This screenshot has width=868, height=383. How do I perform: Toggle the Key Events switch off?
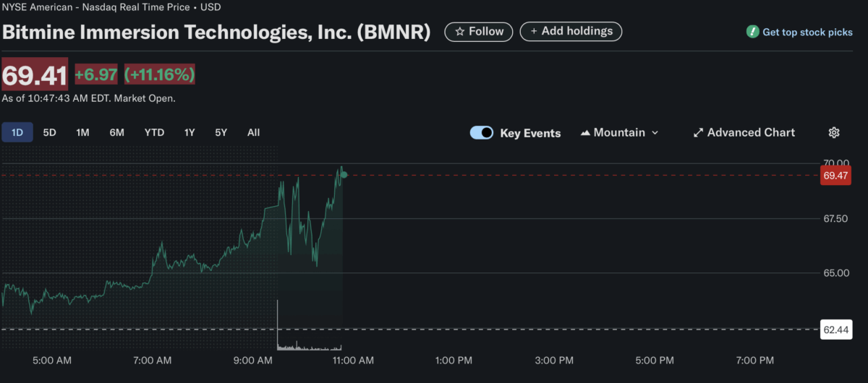(x=482, y=132)
